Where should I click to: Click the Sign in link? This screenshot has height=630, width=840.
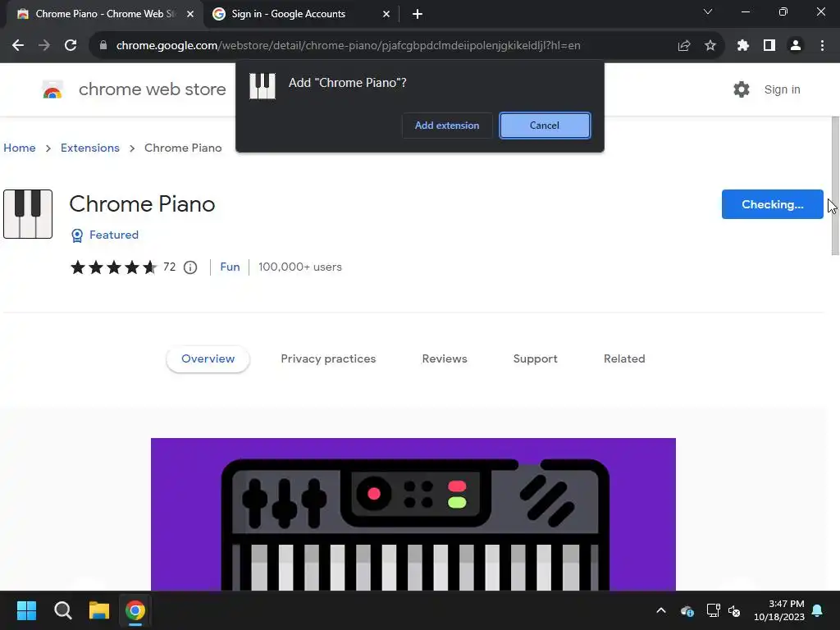(782, 89)
